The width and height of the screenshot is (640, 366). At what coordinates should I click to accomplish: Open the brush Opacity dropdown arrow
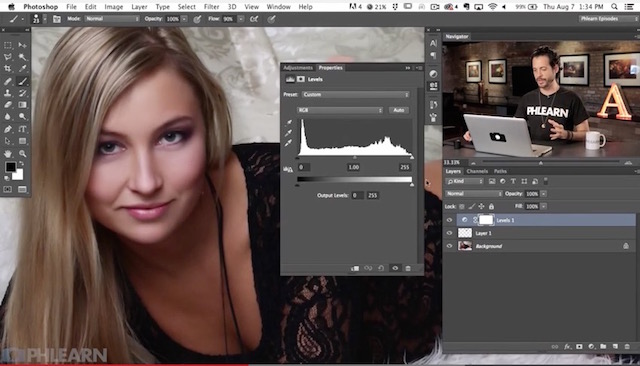click(x=184, y=19)
